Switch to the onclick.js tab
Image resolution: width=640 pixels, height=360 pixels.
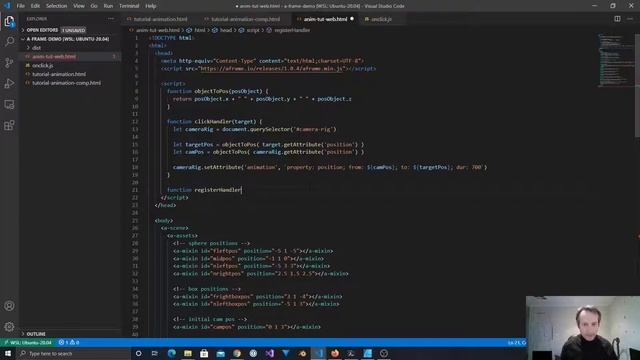(x=381, y=19)
